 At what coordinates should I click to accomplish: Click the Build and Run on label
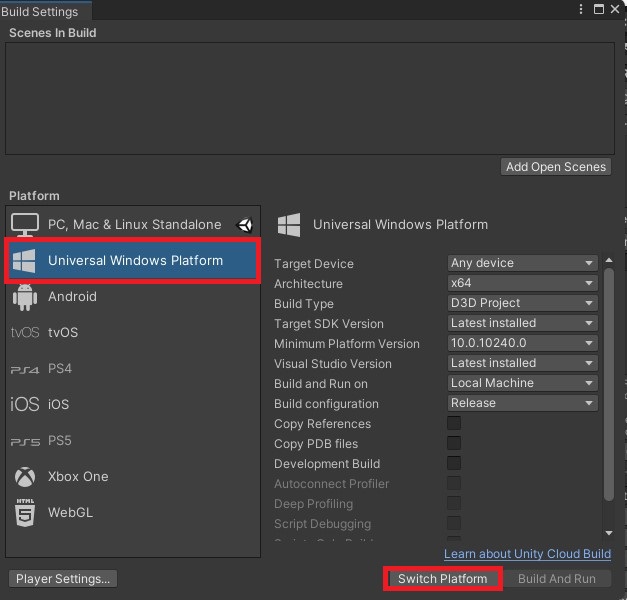321,384
